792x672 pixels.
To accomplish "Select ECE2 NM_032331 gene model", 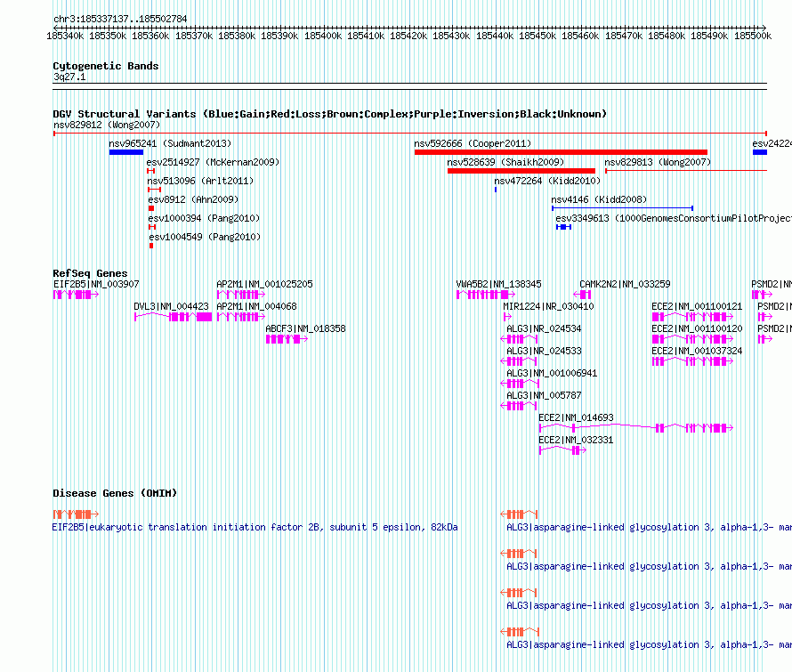I will [562, 450].
